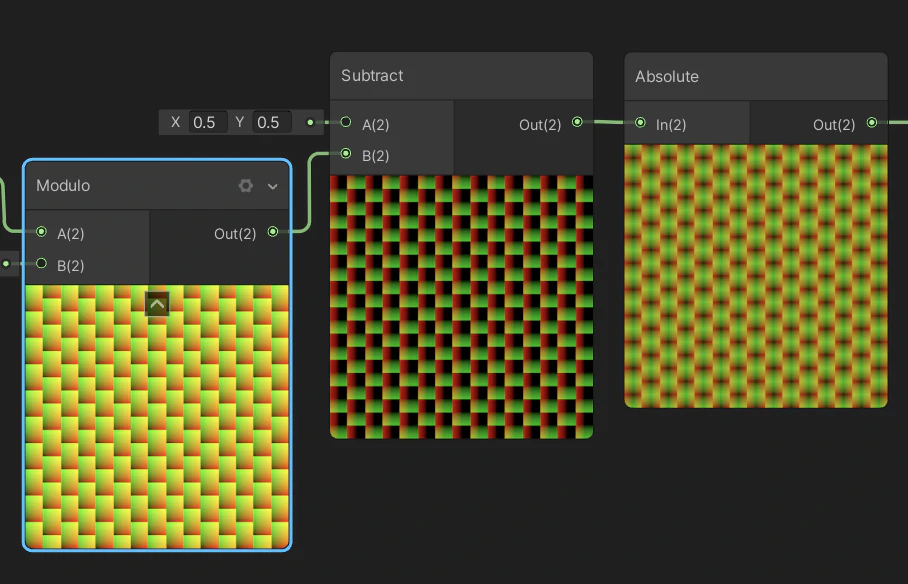Screen dimensions: 908x584
Task: Select the Absolute node by its title
Action: 667,76
